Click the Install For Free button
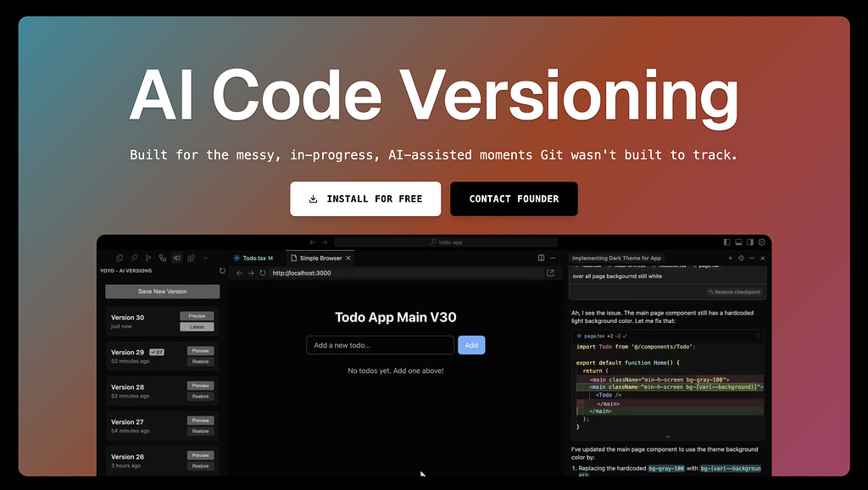 tap(365, 198)
